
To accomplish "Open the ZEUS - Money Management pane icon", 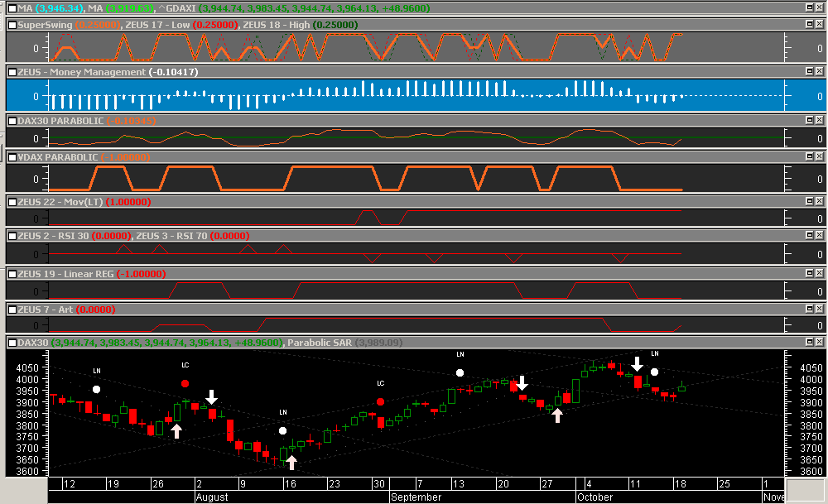I will (12, 72).
